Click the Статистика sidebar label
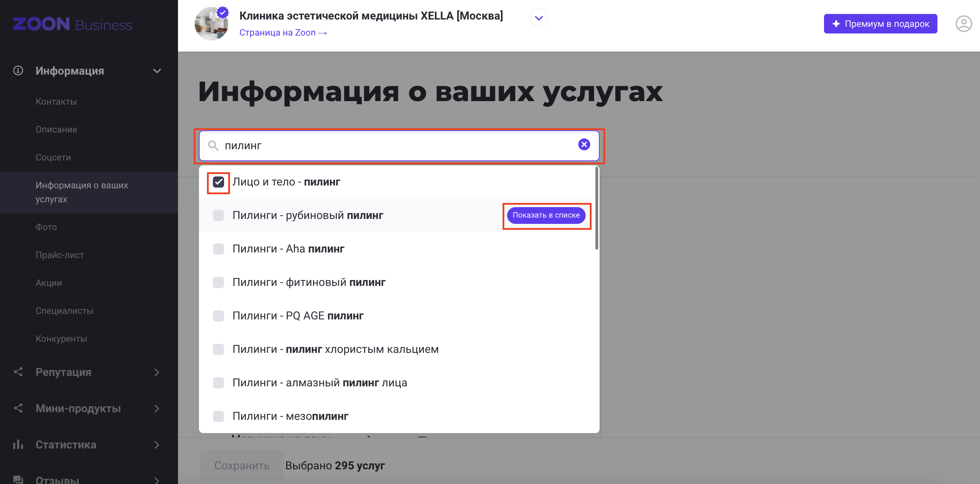The image size is (980, 484). (66, 445)
